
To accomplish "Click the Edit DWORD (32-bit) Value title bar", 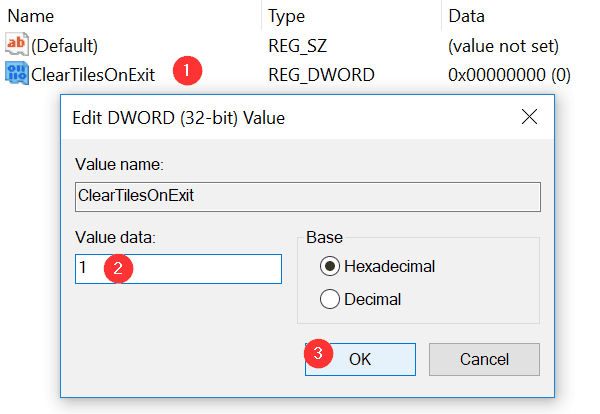I will coord(250,118).
